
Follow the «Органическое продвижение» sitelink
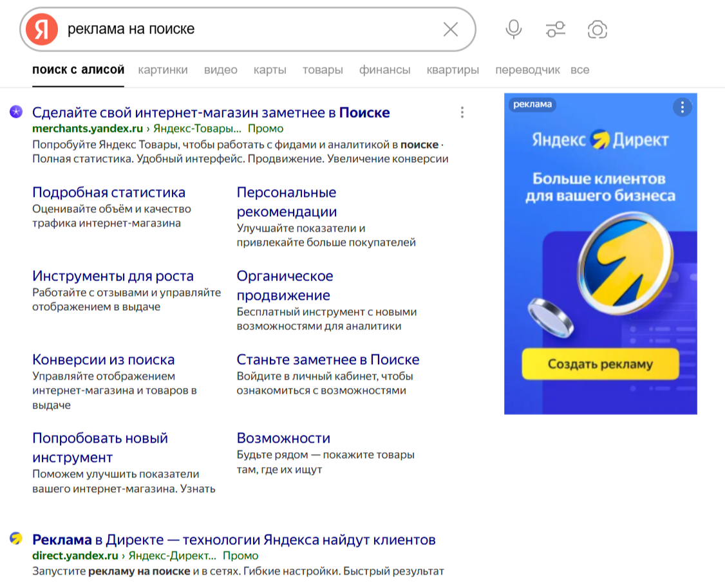point(285,286)
